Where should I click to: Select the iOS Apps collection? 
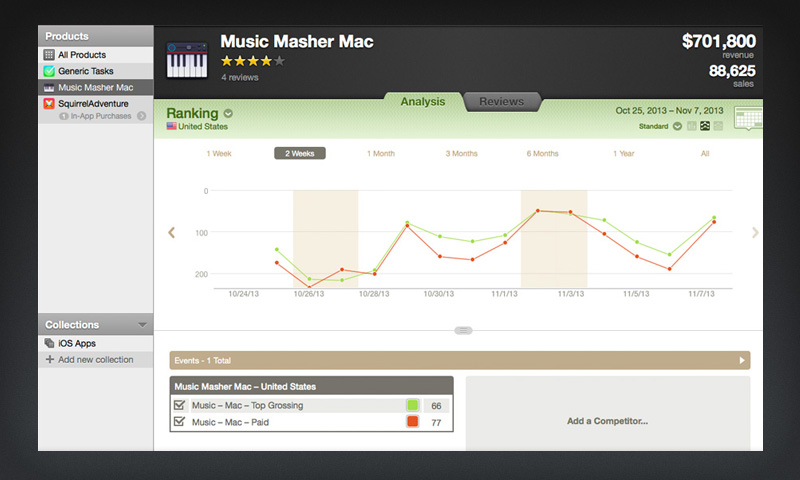[95, 343]
